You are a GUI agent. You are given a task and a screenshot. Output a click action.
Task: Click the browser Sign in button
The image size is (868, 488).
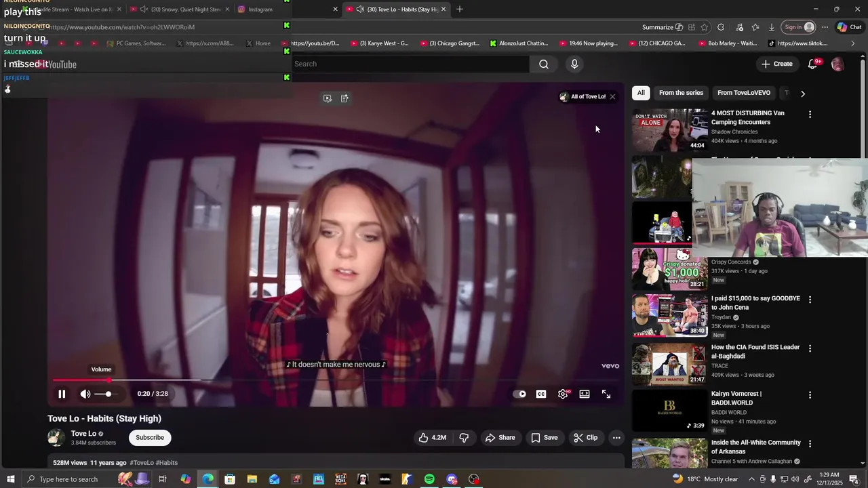(x=798, y=27)
